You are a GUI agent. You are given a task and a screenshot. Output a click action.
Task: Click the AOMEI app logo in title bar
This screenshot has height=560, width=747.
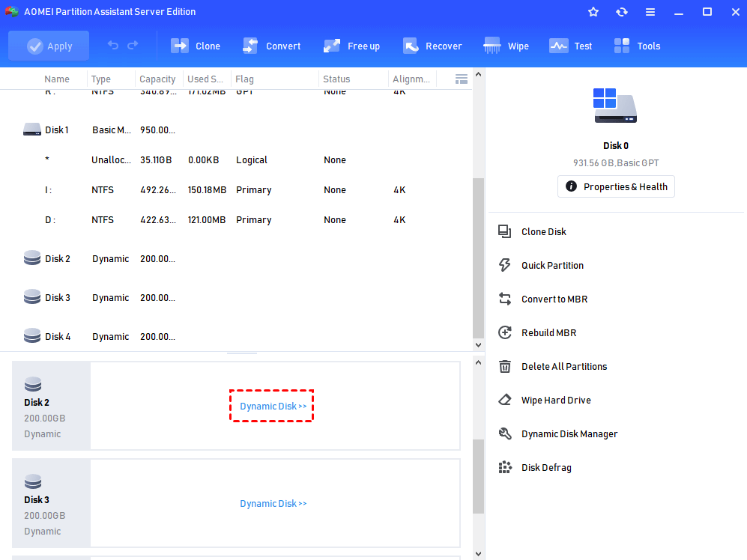[12, 11]
